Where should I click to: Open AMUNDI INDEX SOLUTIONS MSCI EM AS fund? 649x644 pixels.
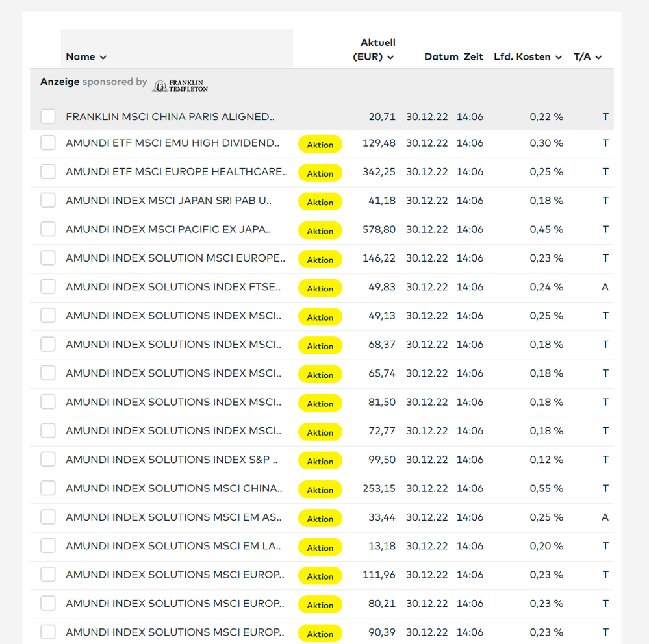(x=174, y=517)
